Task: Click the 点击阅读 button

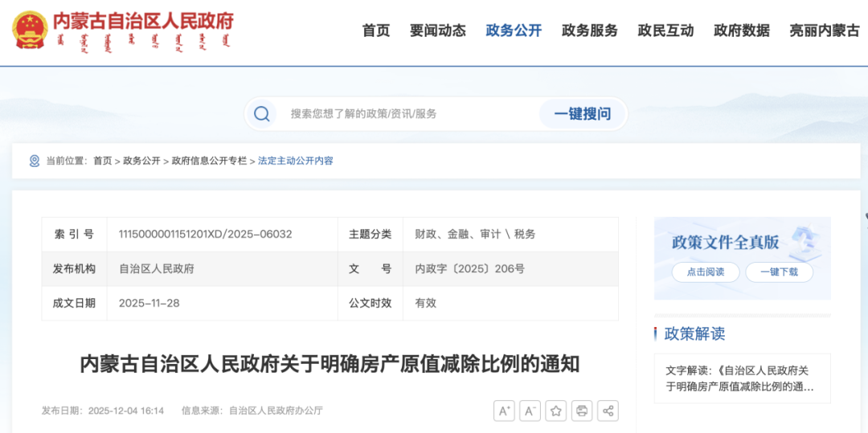Action: click(705, 272)
